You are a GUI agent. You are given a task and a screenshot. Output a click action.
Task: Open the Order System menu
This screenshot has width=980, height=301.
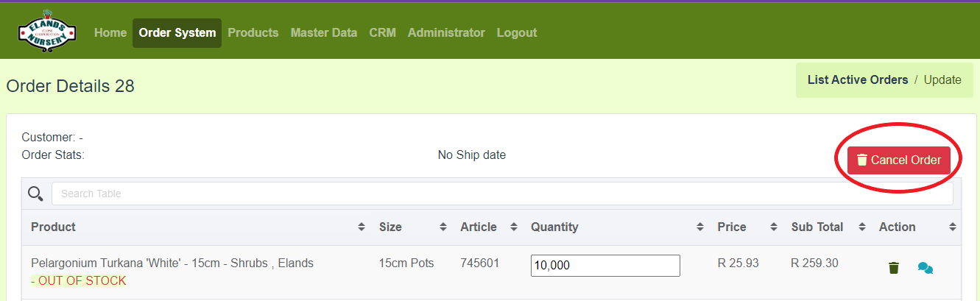[177, 33]
